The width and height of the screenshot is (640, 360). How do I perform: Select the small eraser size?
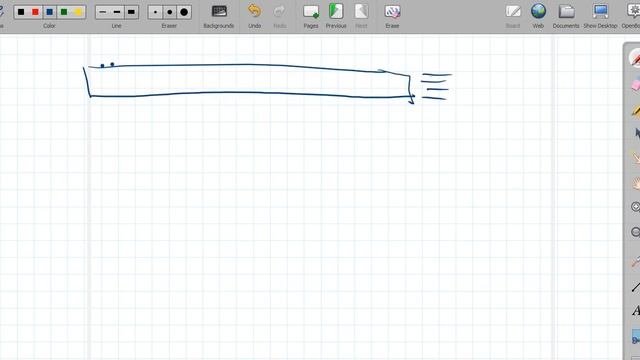(x=155, y=12)
